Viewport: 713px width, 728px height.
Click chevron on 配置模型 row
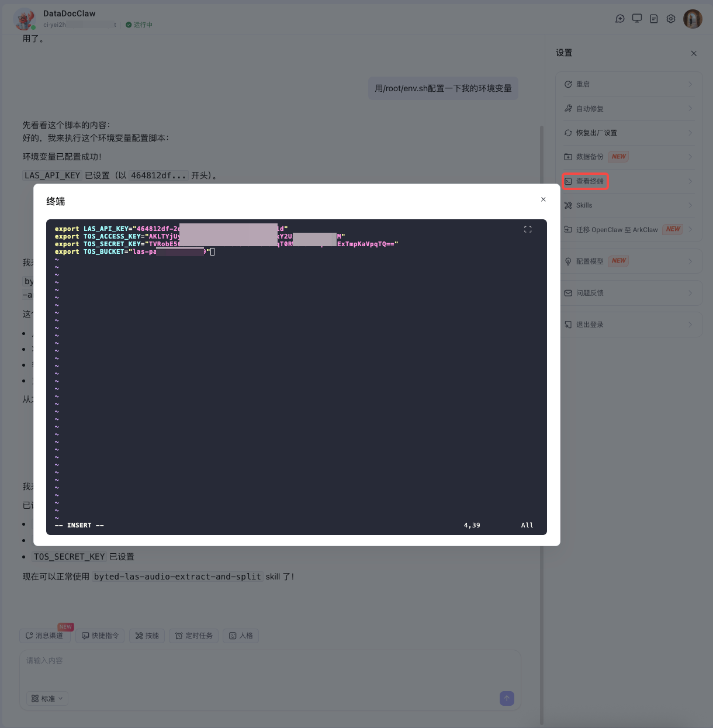click(690, 261)
